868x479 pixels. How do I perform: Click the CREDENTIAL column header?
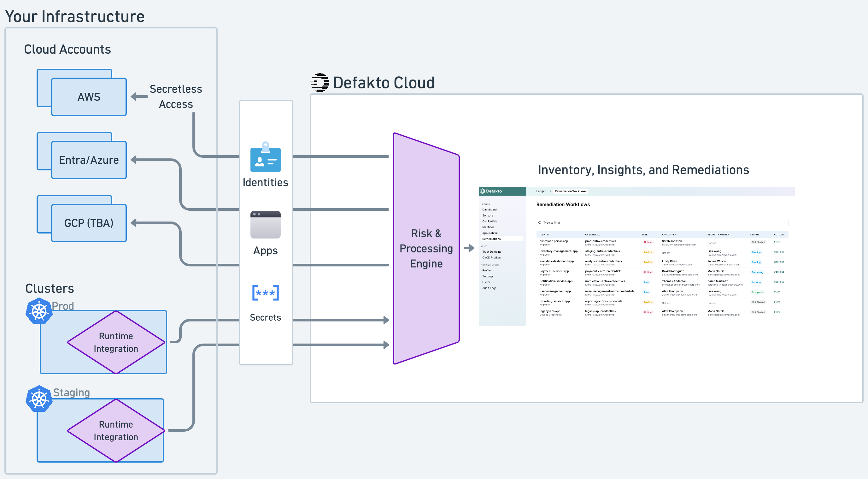(592, 235)
